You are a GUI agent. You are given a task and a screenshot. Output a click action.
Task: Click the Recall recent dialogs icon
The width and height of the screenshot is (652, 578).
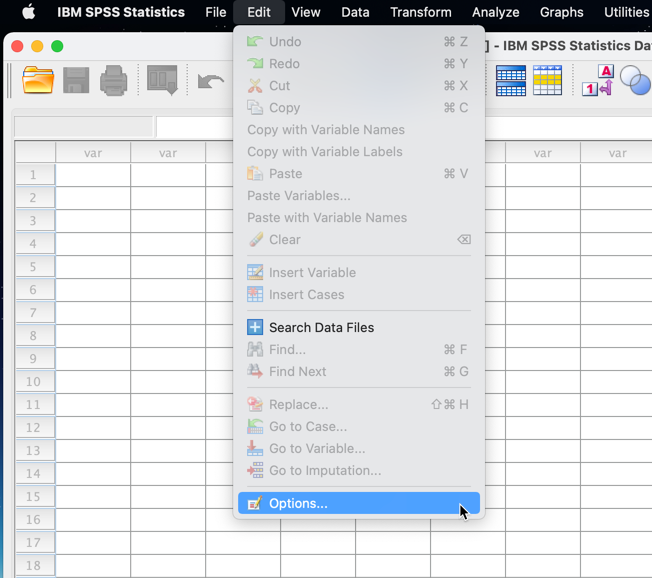162,80
